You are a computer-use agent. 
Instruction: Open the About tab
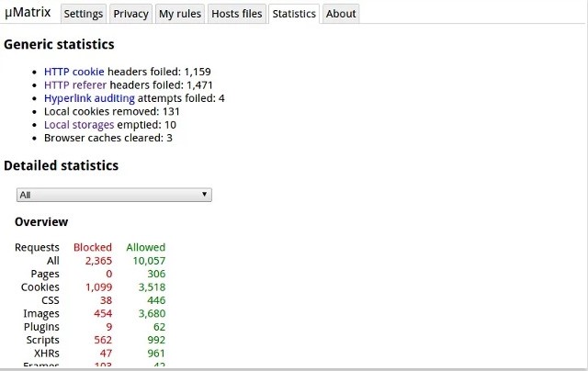coord(341,14)
